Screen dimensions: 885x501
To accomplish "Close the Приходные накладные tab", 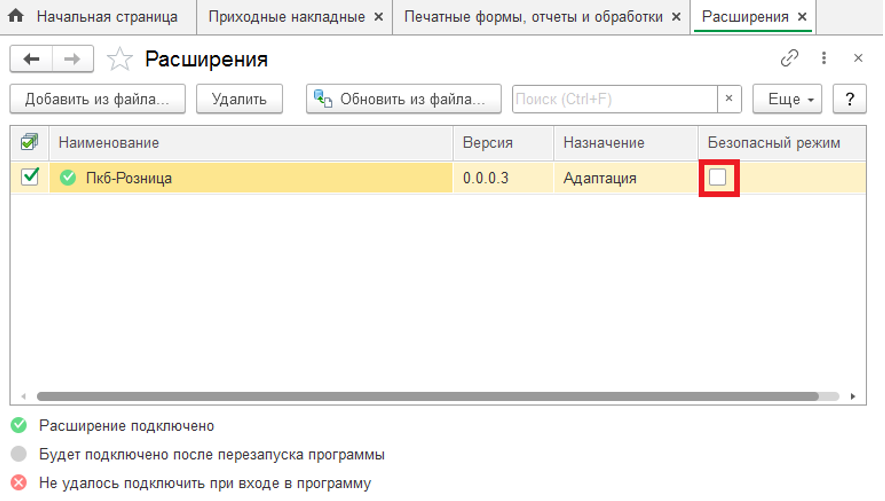I will click(378, 17).
